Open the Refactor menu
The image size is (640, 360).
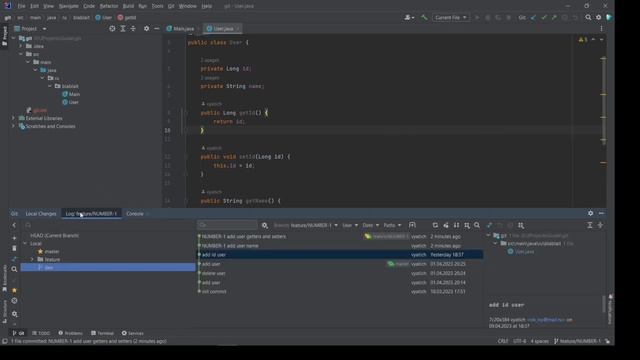pyautogui.click(x=109, y=6)
